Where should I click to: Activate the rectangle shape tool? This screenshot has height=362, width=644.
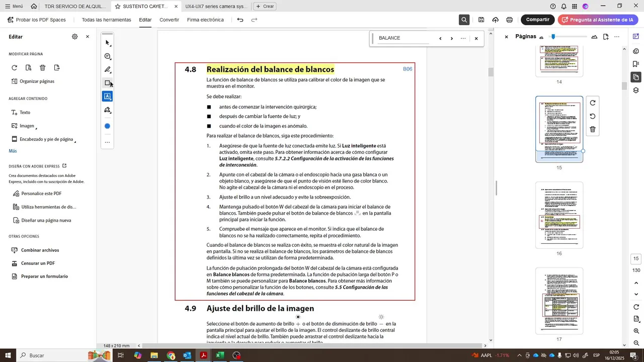tap(107, 83)
